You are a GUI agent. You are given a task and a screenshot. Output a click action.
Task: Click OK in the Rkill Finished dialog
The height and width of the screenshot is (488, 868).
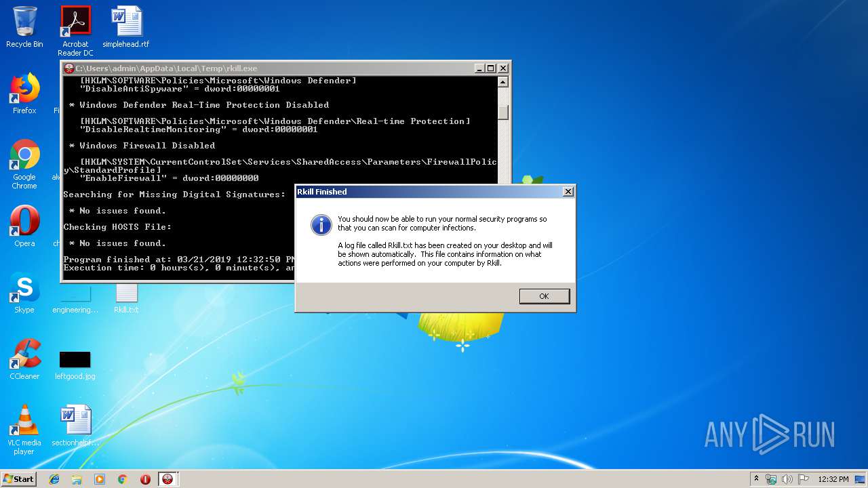545,296
